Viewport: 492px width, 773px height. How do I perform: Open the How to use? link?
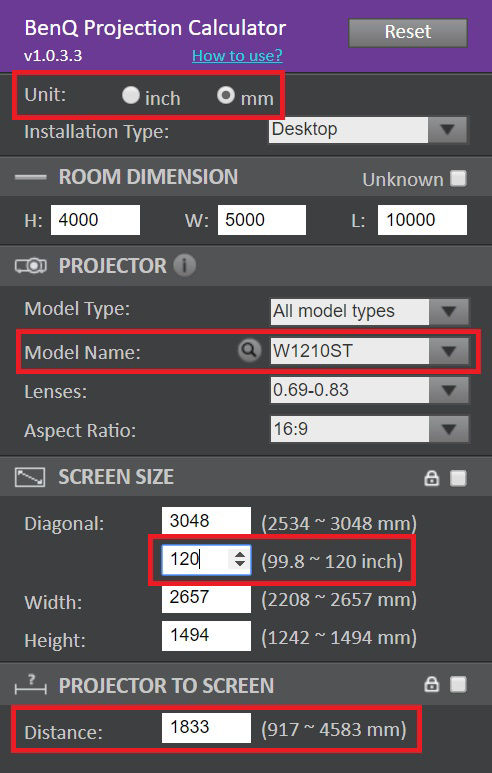coord(237,55)
